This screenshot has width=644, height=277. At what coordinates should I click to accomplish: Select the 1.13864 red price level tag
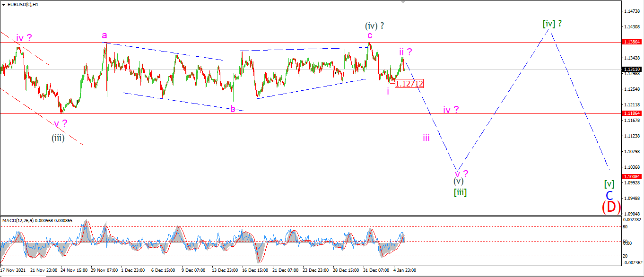point(632,42)
